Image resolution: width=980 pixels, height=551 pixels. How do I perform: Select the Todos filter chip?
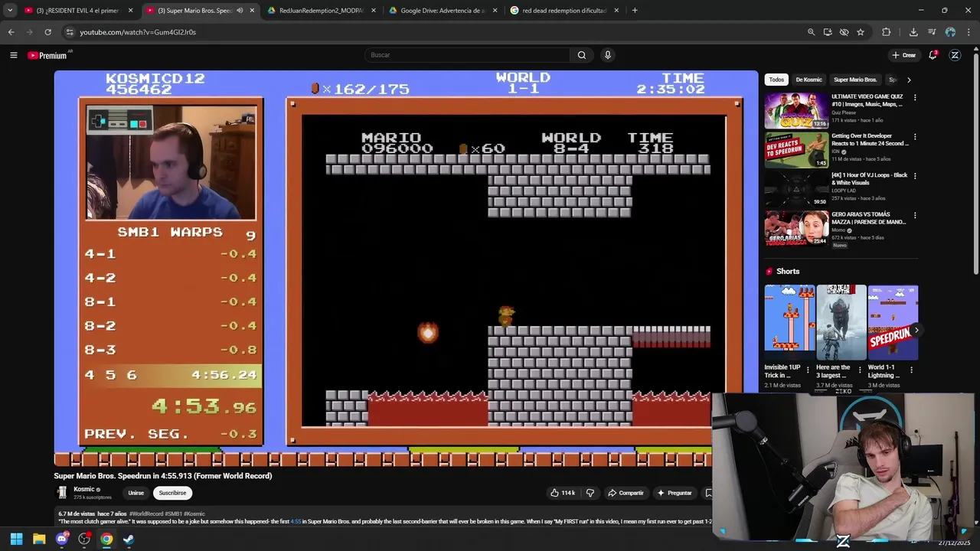coord(776,80)
